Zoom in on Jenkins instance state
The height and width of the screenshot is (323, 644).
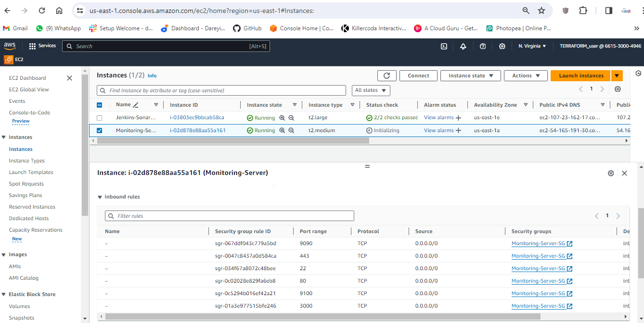point(282,118)
